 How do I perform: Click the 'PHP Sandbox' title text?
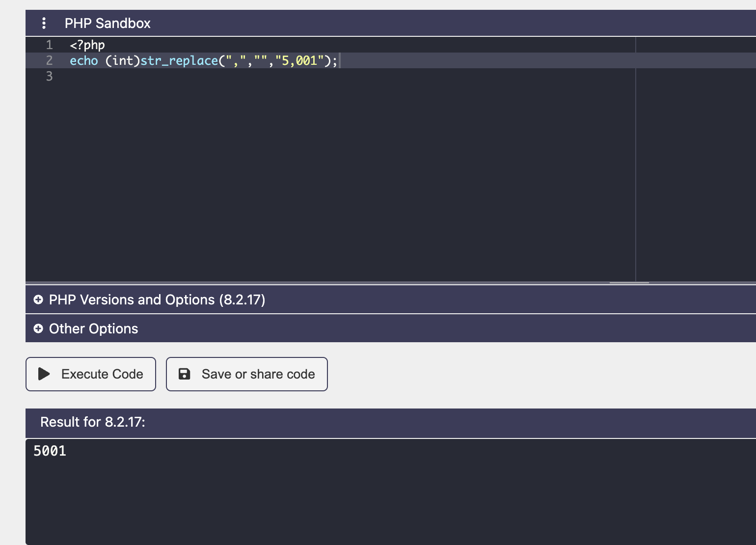coord(108,23)
